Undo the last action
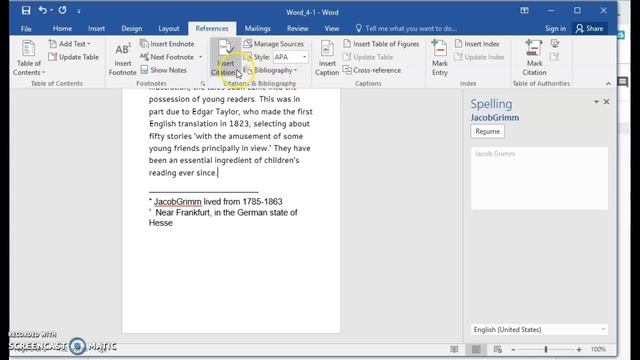This screenshot has width=640, height=360. (42, 11)
